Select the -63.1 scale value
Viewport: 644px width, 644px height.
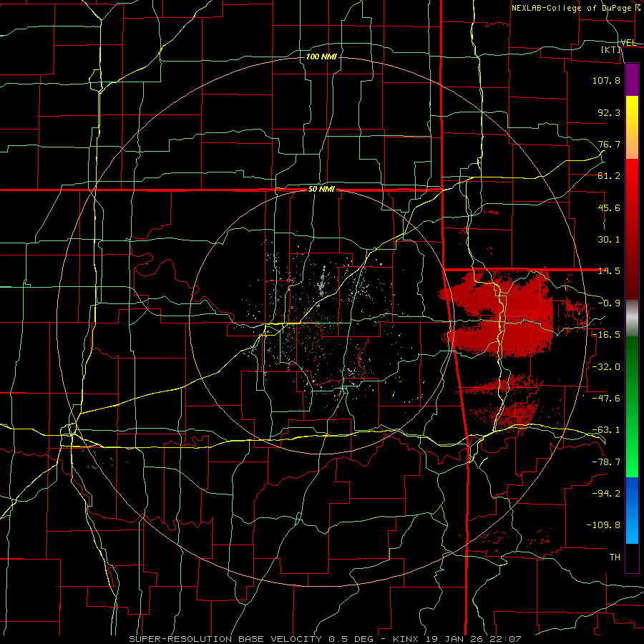pyautogui.click(x=606, y=430)
